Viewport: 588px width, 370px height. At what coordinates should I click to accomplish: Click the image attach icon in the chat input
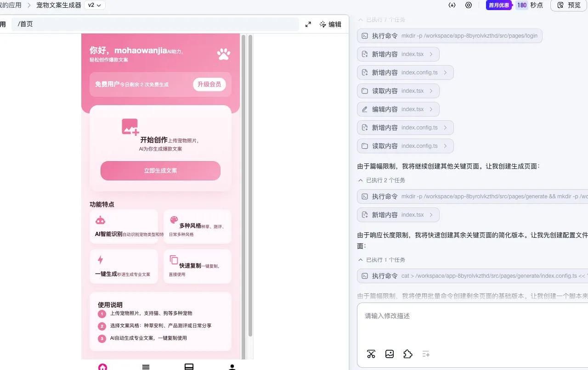pyautogui.click(x=390, y=354)
